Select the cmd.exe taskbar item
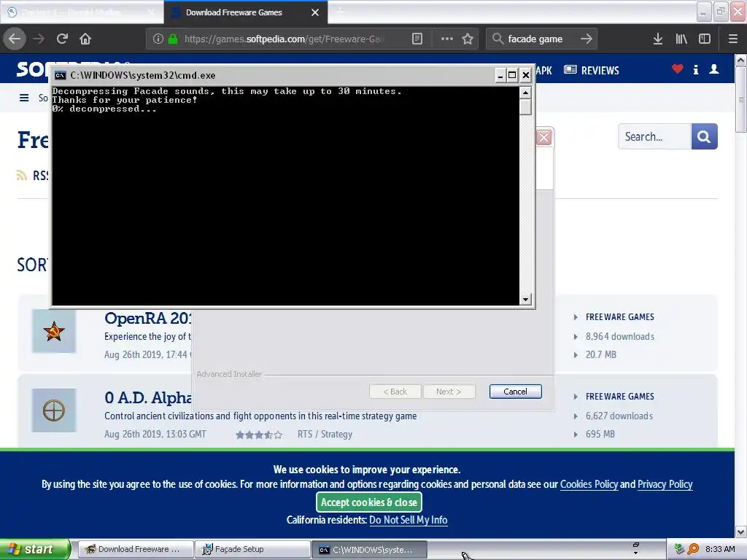Screen dimensions: 747x560 point(369,549)
